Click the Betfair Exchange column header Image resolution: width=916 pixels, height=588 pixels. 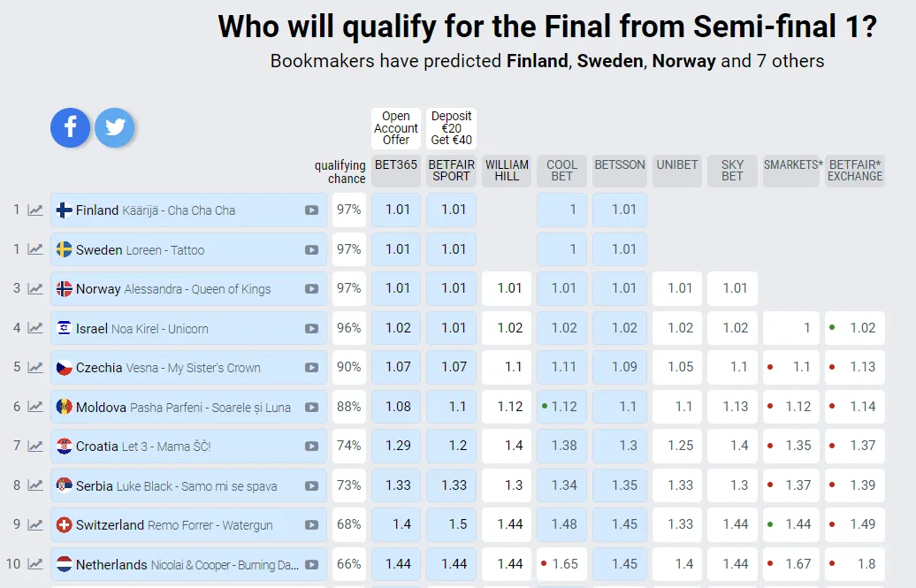855,171
